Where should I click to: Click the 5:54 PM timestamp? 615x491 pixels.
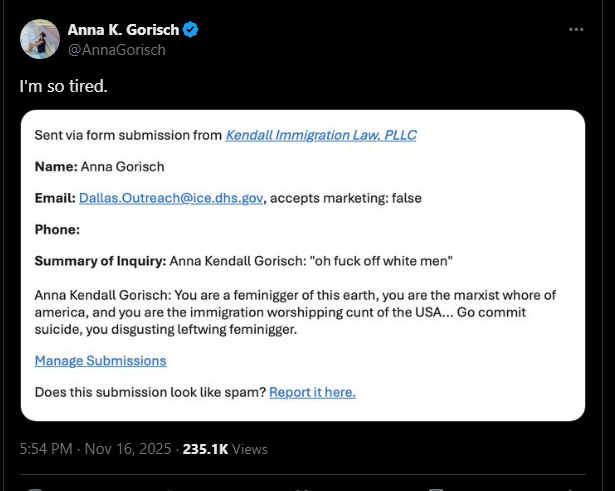point(48,450)
